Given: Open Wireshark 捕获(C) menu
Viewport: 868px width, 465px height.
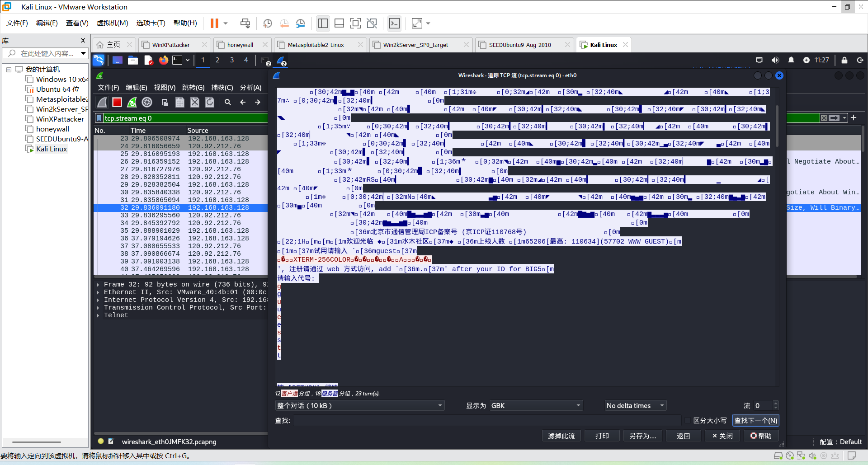Looking at the screenshot, I should click(x=222, y=88).
